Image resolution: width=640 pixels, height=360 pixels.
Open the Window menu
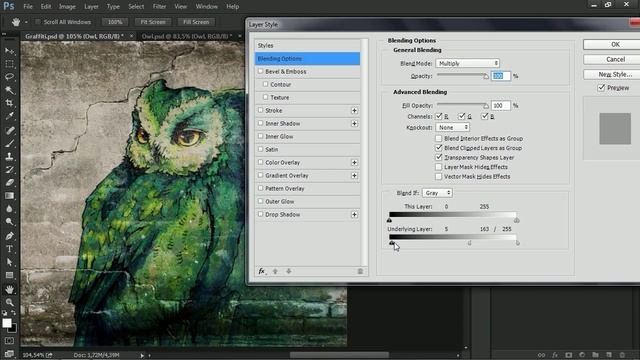207,7
